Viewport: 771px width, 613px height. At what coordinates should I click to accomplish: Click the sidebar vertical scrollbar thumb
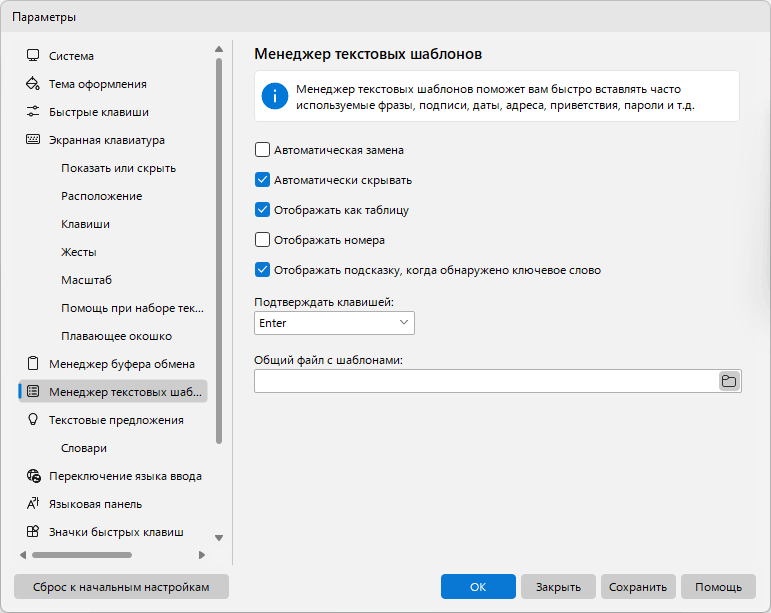tap(219, 251)
